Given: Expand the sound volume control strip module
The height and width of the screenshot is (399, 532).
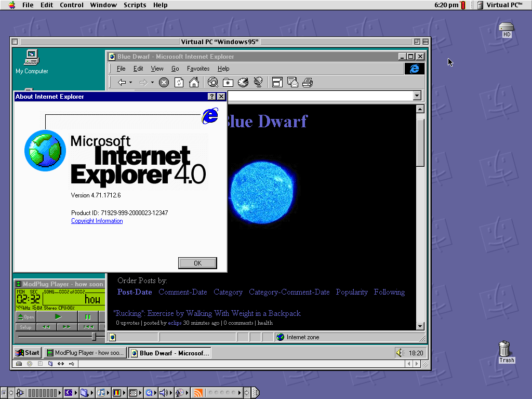Looking at the screenshot, I should click(x=171, y=393).
